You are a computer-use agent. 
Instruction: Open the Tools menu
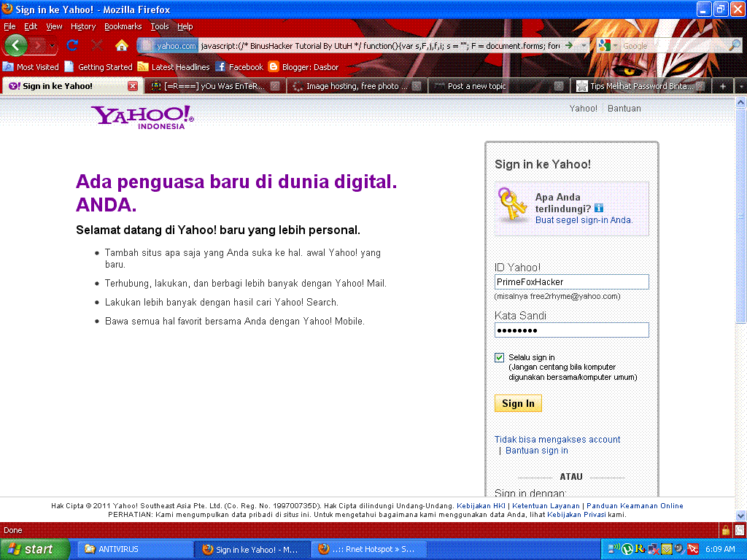[x=160, y=27]
